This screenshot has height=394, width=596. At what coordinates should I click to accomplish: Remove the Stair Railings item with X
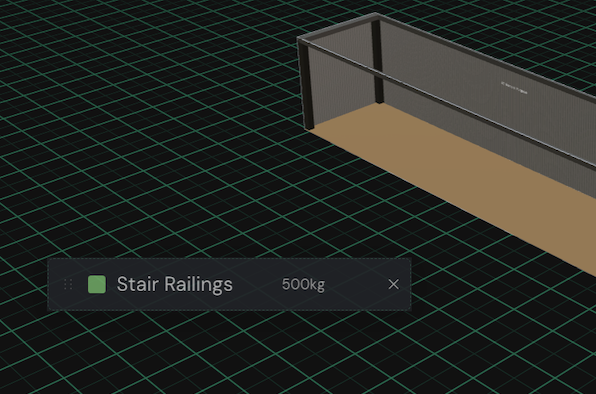point(393,284)
